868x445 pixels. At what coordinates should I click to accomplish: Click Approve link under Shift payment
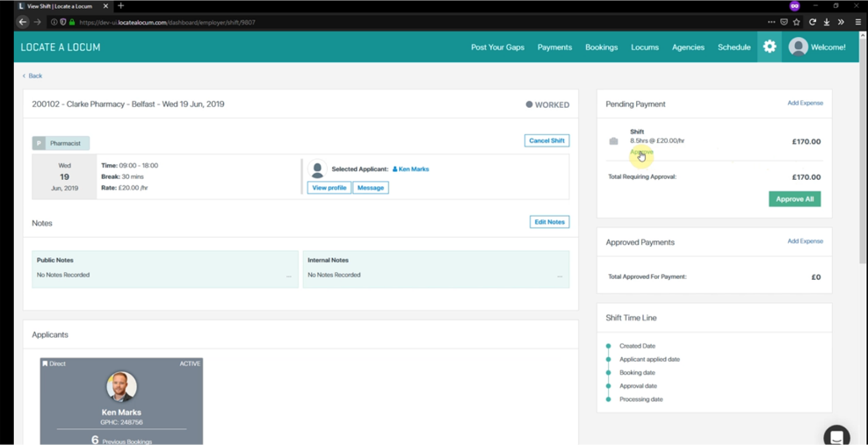641,152
